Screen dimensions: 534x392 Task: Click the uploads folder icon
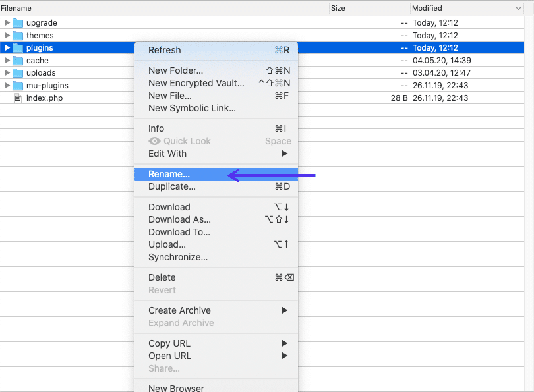click(x=18, y=72)
